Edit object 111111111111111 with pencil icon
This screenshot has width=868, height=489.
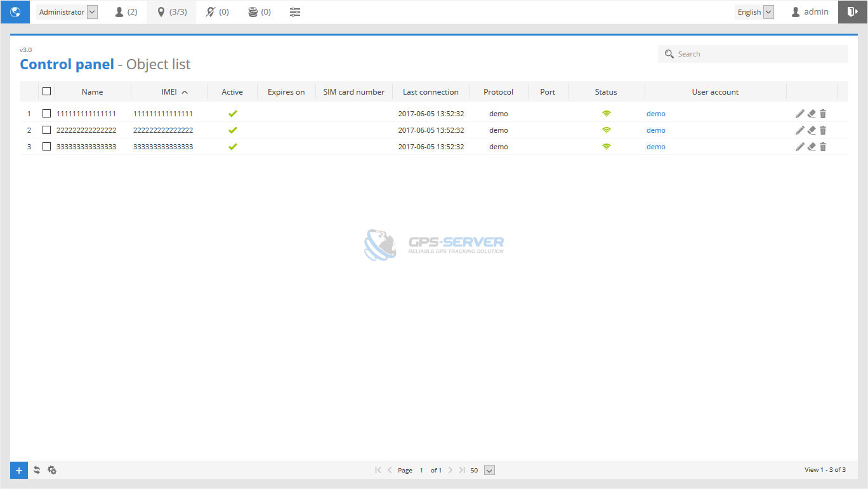[799, 114]
